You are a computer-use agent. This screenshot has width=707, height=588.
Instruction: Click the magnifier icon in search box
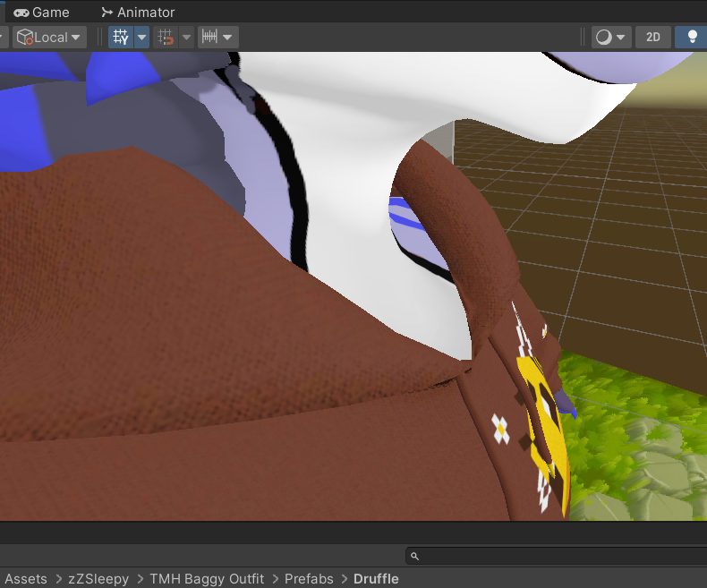pos(415,557)
